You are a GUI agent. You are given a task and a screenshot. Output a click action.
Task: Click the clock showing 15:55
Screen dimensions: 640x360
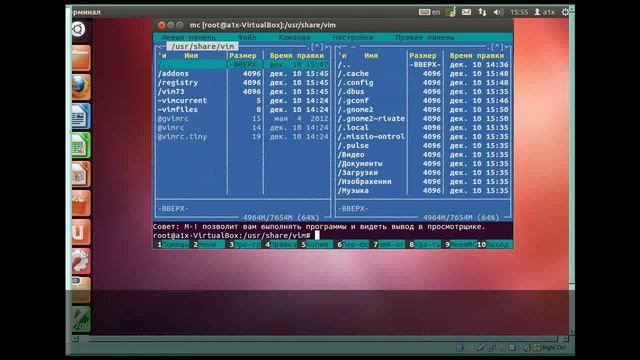tap(519, 12)
